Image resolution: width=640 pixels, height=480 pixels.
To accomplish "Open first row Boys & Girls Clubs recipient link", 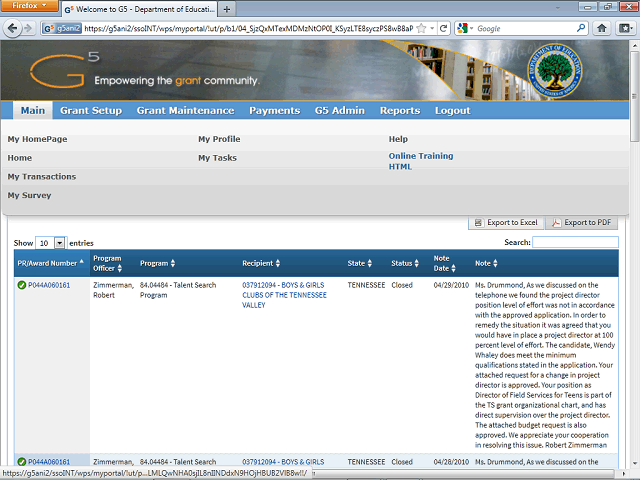I will 284,295.
